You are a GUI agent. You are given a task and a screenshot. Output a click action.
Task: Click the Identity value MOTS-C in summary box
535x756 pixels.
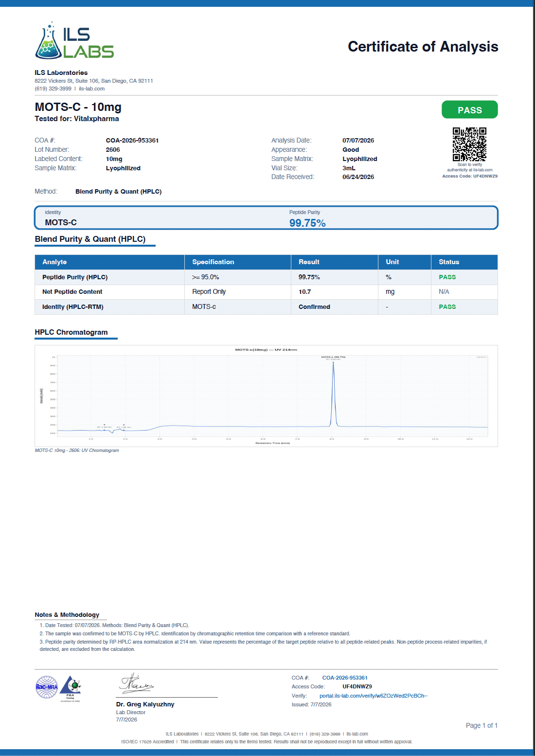point(61,222)
